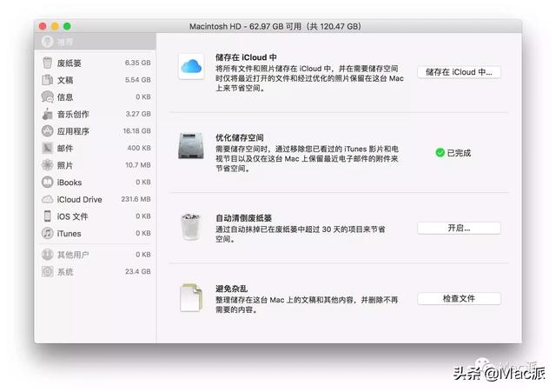Click the 开启... button for auto-empty trash
Screen dimensions: 556x392
coord(459,228)
